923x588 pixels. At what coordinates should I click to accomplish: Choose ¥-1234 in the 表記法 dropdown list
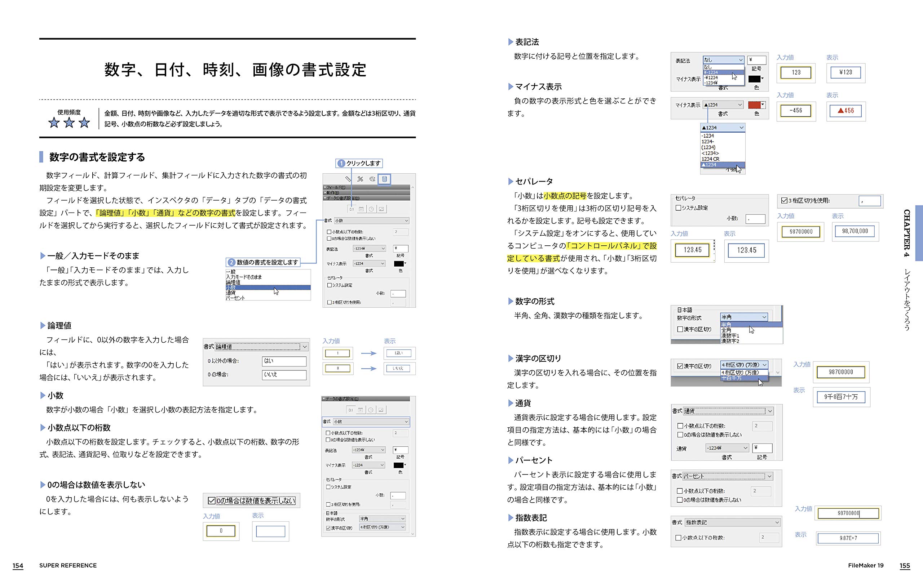click(x=723, y=72)
